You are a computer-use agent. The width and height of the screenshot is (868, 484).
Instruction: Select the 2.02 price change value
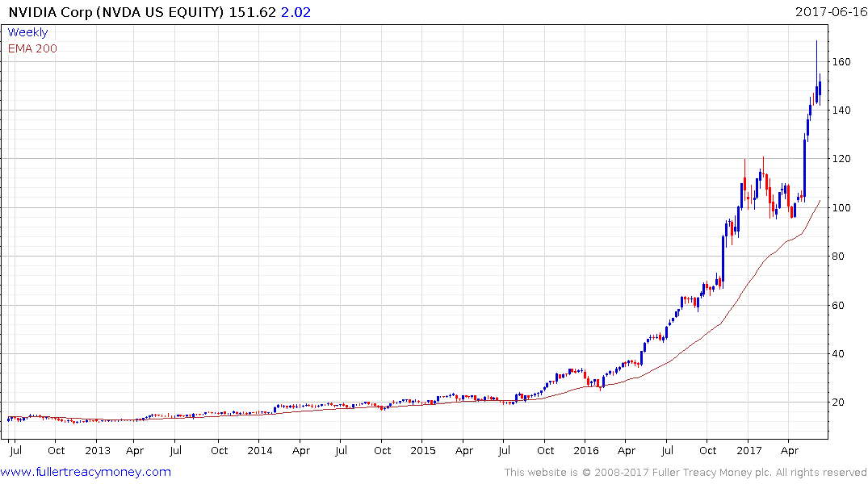tap(296, 12)
